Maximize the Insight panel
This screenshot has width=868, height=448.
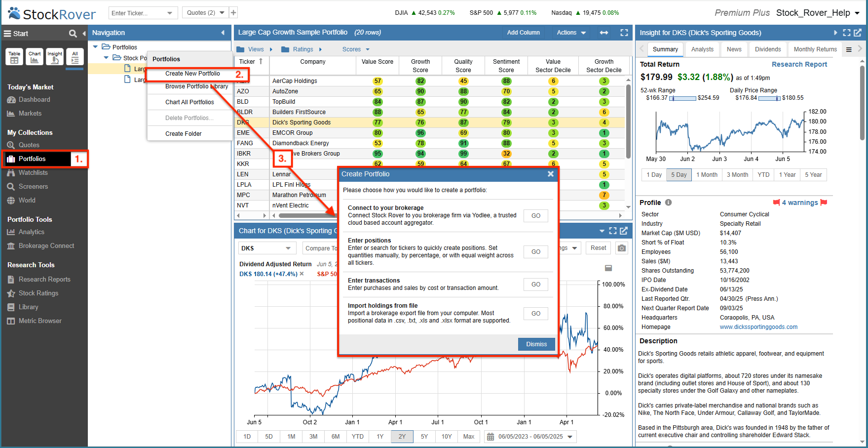pos(847,33)
